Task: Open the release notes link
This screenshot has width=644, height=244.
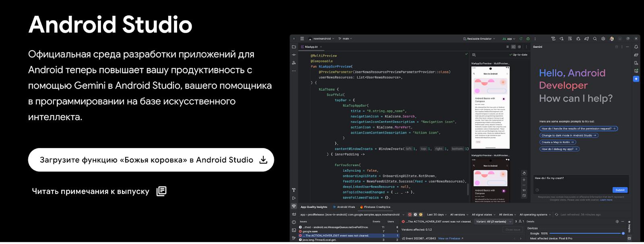Action: pyautogui.click(x=99, y=191)
